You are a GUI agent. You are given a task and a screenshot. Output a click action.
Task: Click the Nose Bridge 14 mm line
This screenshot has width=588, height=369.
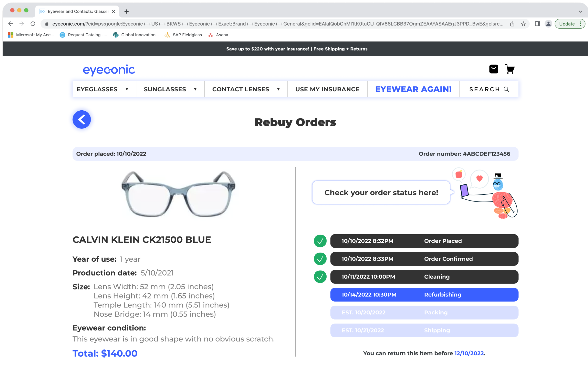click(x=155, y=314)
